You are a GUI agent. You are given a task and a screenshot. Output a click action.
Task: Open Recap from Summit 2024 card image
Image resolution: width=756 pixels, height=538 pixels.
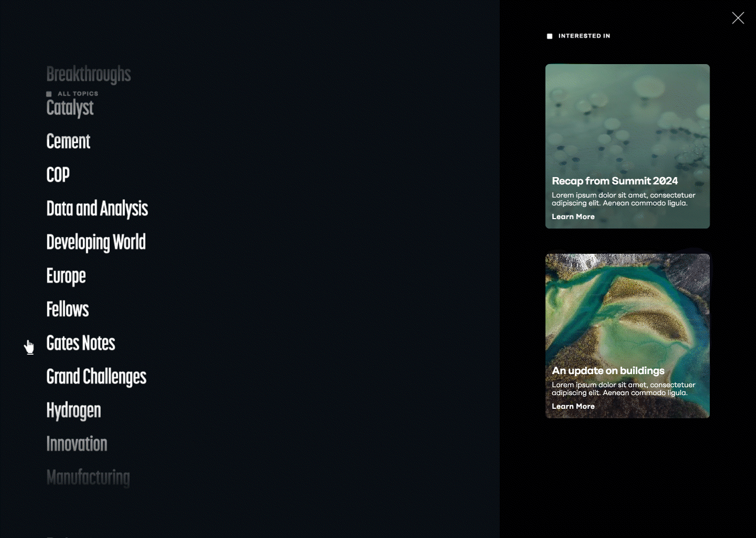[x=627, y=146]
